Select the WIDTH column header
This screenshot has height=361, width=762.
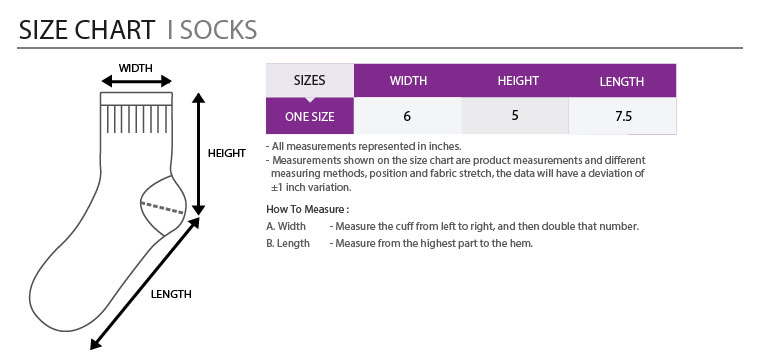click(x=408, y=80)
